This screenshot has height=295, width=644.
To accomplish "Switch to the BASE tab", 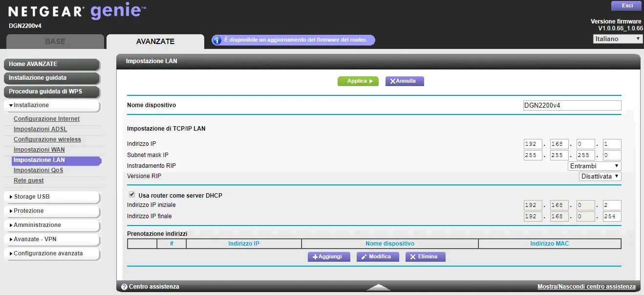I will (55, 42).
